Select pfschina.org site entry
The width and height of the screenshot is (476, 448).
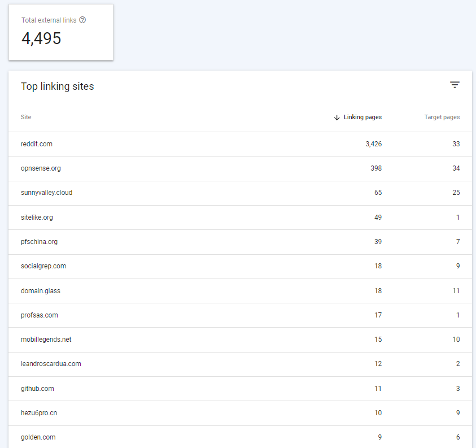(39, 242)
